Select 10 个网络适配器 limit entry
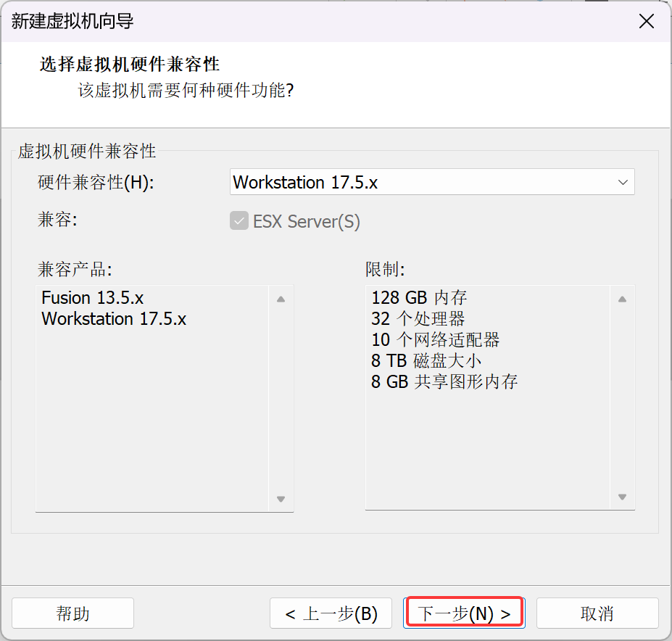Screen dimensions: 672x641 coord(436,339)
